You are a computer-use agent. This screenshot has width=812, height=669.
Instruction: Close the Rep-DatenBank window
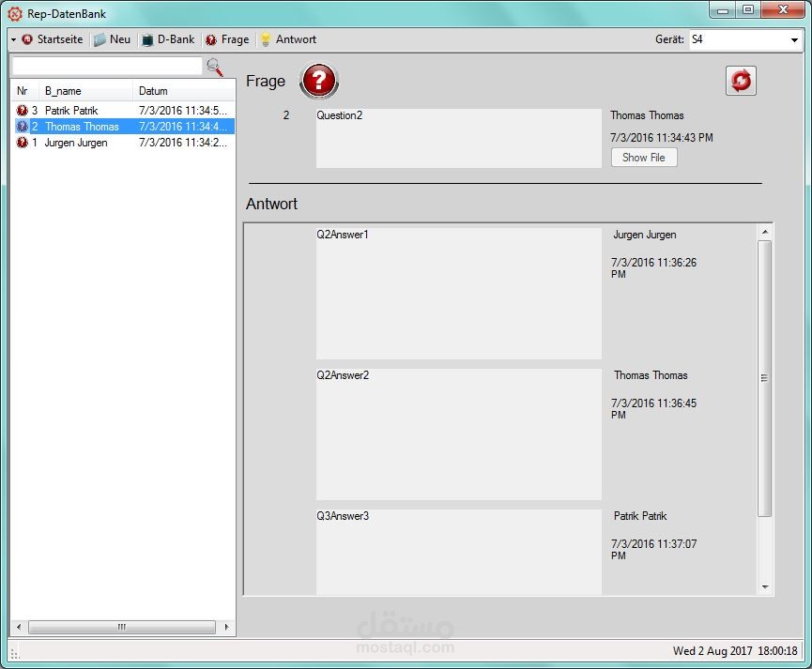click(782, 9)
